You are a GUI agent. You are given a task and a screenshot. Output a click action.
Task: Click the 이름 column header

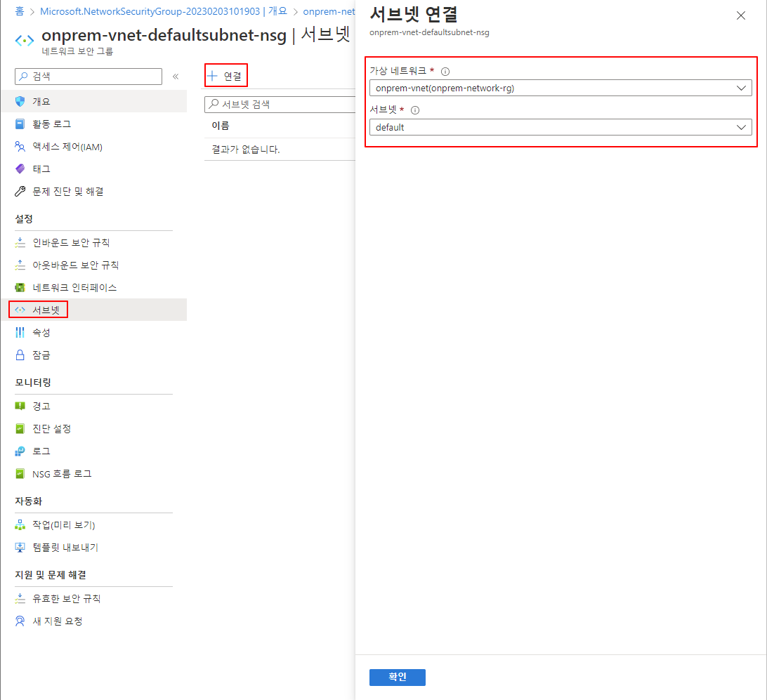tap(221, 126)
